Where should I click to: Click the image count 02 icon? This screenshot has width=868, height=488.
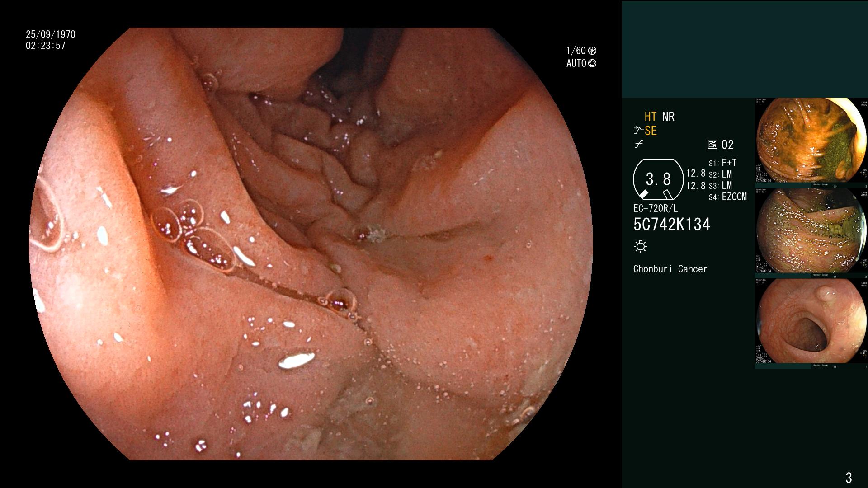[712, 145]
